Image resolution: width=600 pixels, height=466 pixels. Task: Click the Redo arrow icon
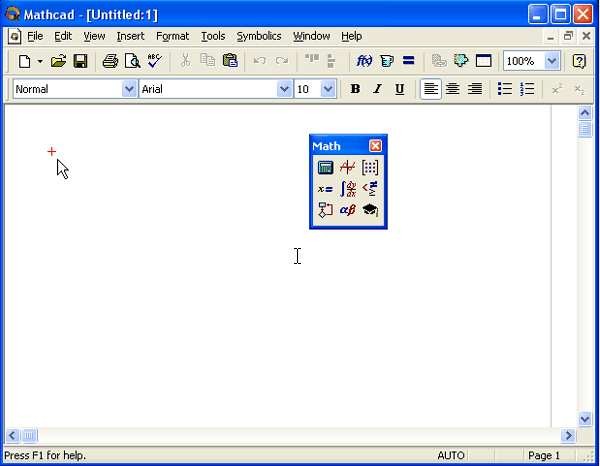coord(282,60)
